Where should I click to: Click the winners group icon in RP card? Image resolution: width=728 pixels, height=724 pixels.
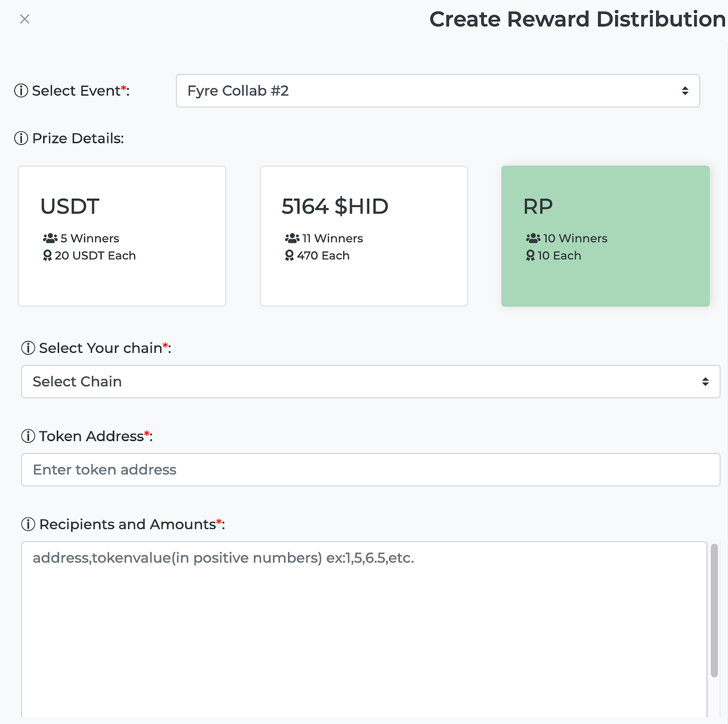[533, 239]
